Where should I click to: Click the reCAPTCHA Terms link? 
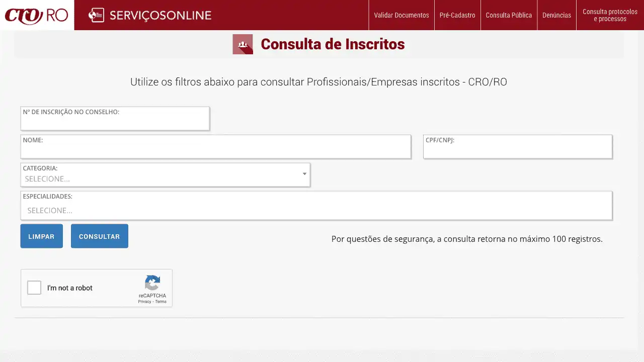[x=160, y=302]
